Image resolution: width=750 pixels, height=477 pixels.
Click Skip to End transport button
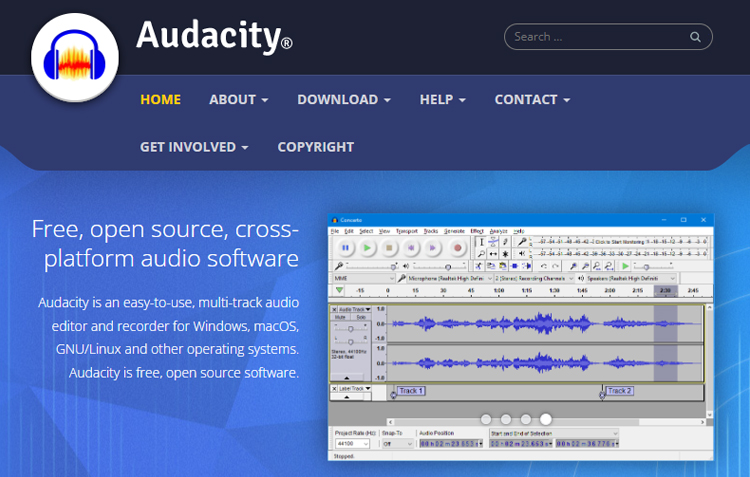point(432,248)
